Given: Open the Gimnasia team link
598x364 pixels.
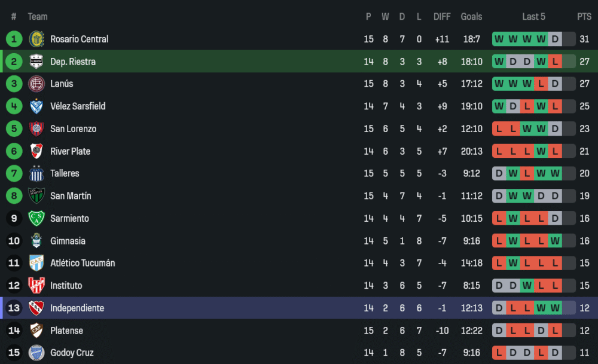Looking at the screenshot, I should click(68, 241).
